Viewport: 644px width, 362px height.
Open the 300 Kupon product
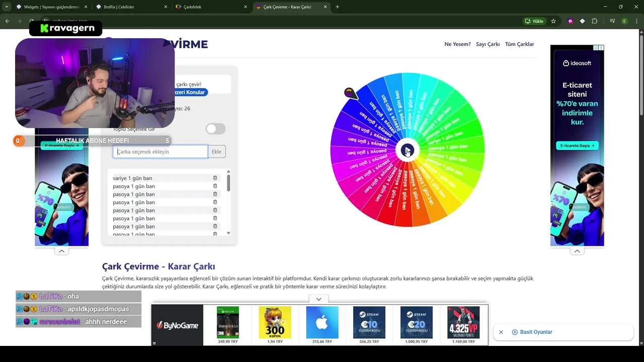click(x=275, y=325)
